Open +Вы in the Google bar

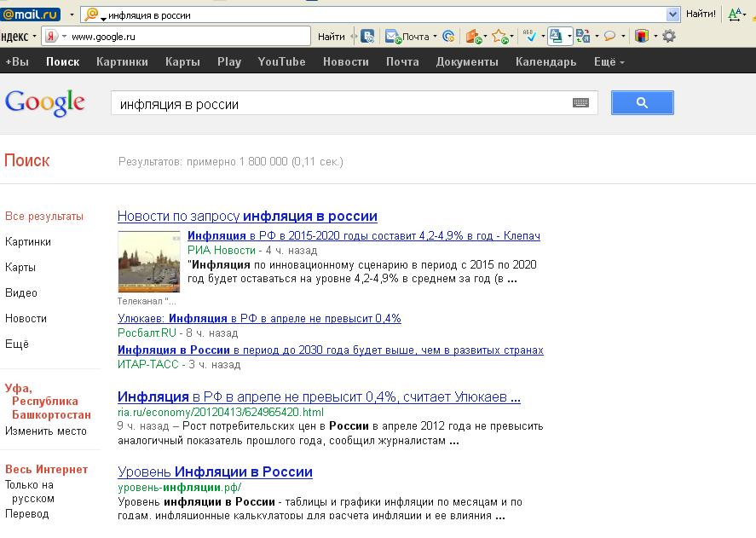tap(17, 62)
